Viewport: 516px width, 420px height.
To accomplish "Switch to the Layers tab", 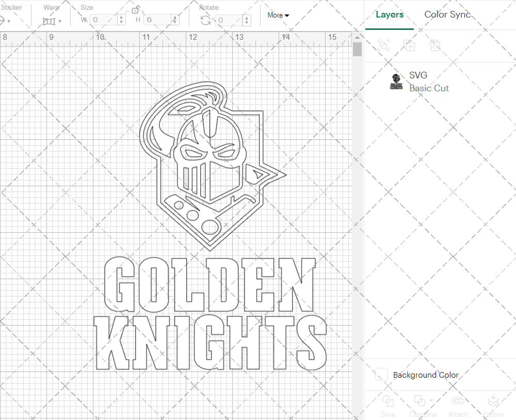I will [x=390, y=14].
